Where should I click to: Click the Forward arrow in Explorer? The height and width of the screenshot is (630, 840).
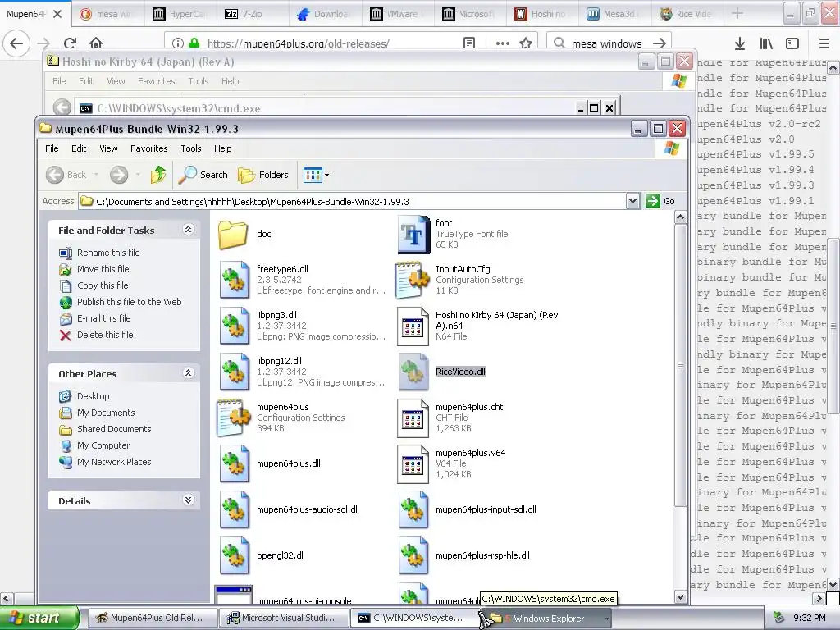pyautogui.click(x=119, y=175)
